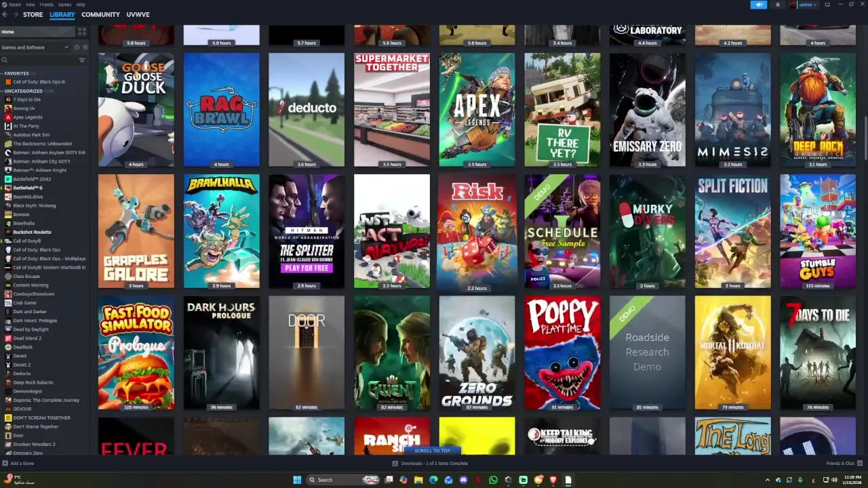Select Dead by Daylight in the sidebar
This screenshot has width=868, height=488.
[x=31, y=329]
